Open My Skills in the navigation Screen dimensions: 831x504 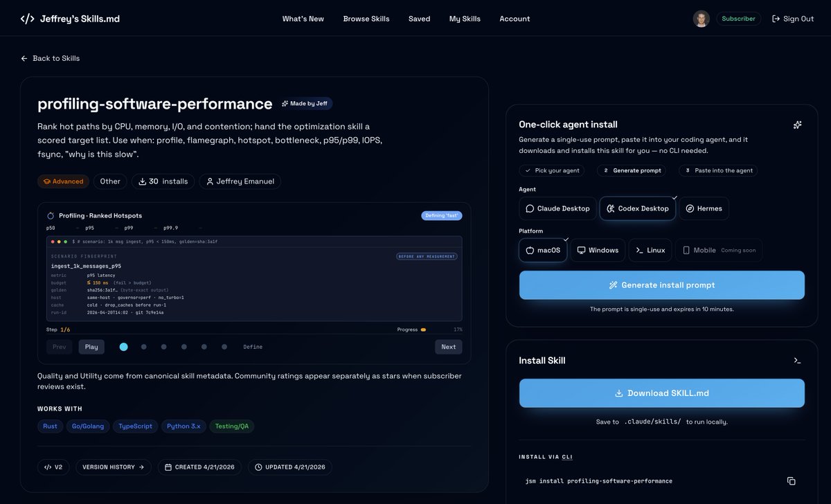(x=465, y=19)
